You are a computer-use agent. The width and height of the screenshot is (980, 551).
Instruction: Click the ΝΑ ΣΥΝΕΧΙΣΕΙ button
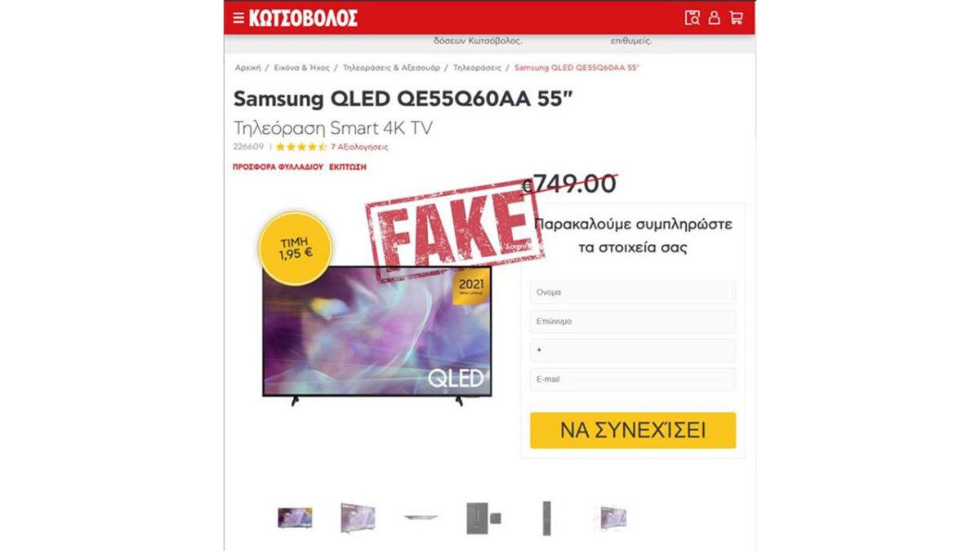click(633, 430)
